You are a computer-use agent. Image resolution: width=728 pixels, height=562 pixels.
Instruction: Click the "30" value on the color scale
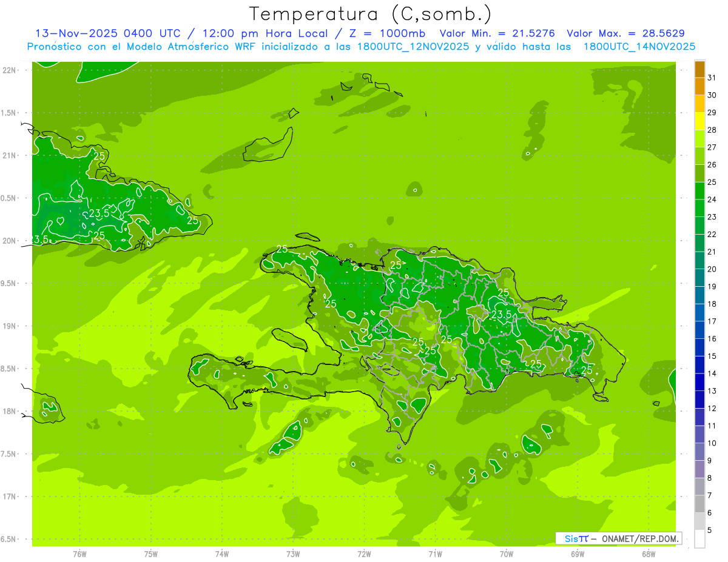point(712,95)
